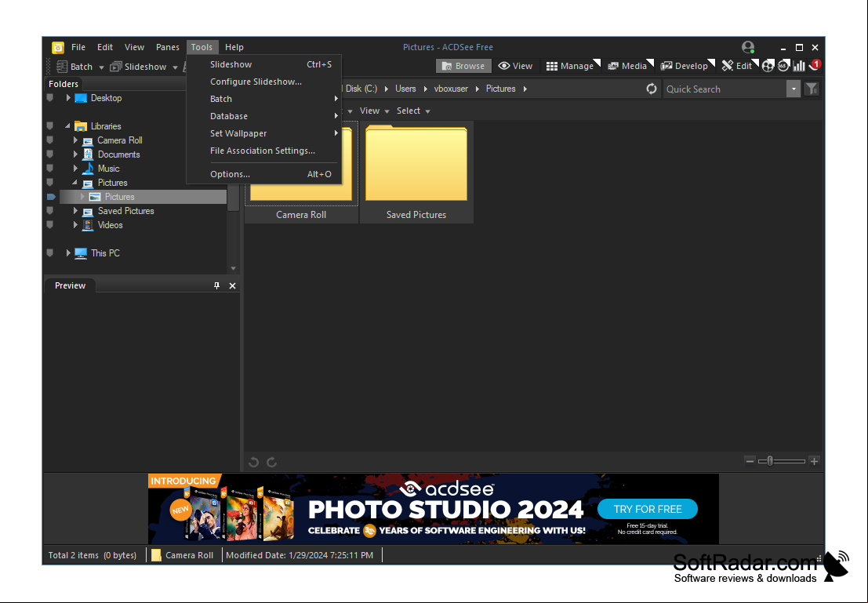
Task: Expand the Videos tree node
Action: [75, 225]
